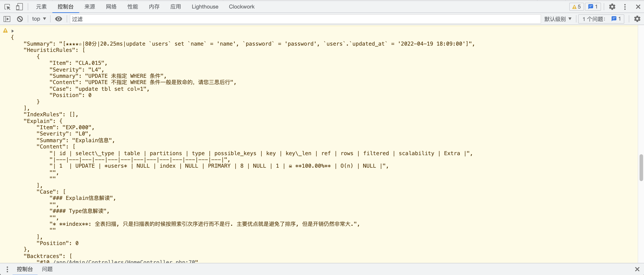644x275 pixels.
Task: Open console settings gear beside issues
Action: pyautogui.click(x=637, y=19)
